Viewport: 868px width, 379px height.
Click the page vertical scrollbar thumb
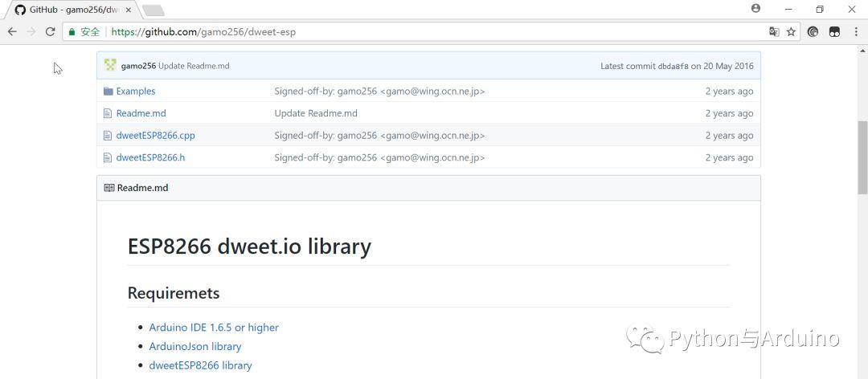pos(862,157)
